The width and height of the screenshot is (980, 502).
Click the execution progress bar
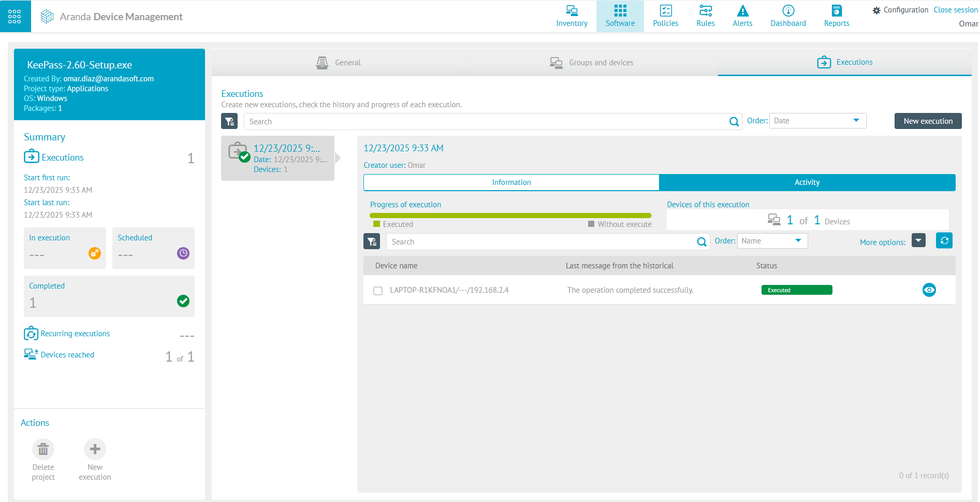510,216
